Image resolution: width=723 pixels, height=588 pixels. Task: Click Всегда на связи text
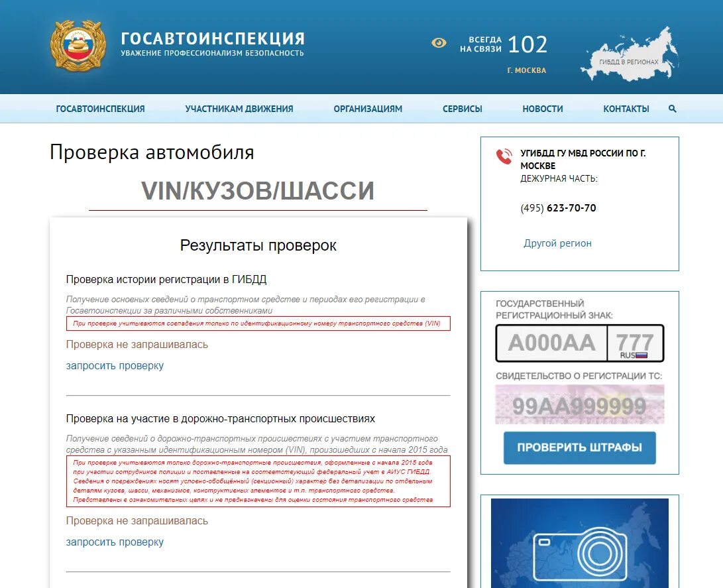pyautogui.click(x=480, y=44)
